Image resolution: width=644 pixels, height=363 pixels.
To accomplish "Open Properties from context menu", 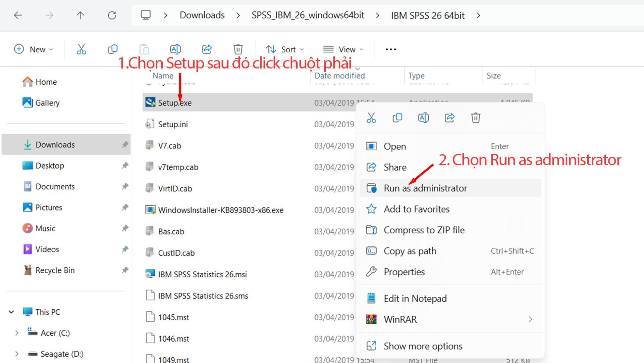I will [450, 272].
